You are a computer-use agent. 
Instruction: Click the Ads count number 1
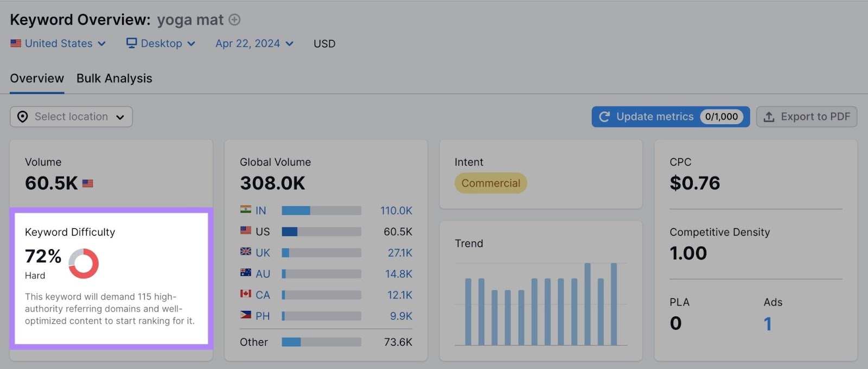pyautogui.click(x=768, y=324)
